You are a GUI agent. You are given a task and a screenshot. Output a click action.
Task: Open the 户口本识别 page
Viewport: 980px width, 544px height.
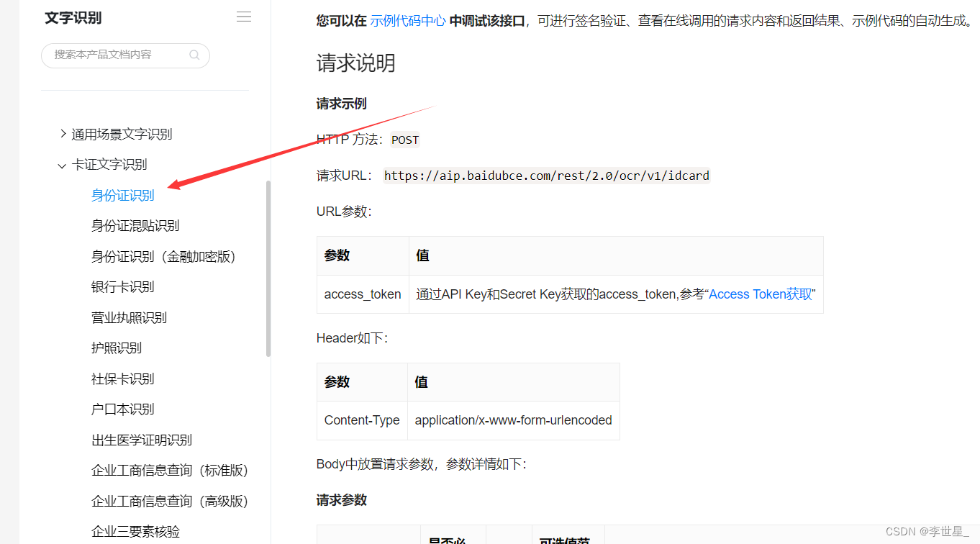122,409
